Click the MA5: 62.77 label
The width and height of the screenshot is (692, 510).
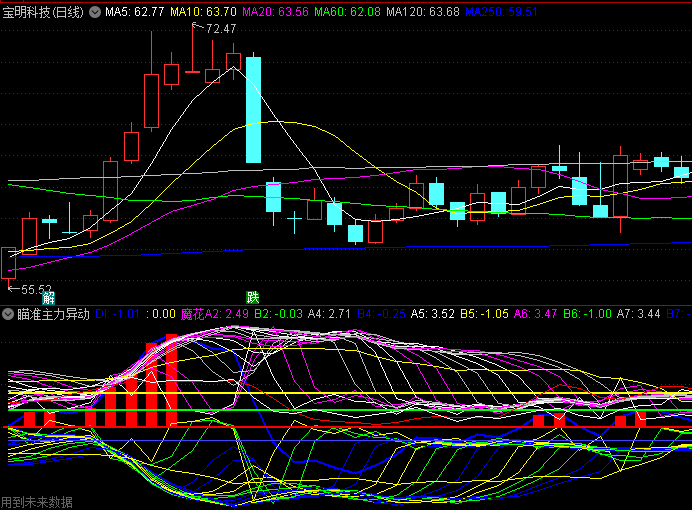[x=135, y=12]
